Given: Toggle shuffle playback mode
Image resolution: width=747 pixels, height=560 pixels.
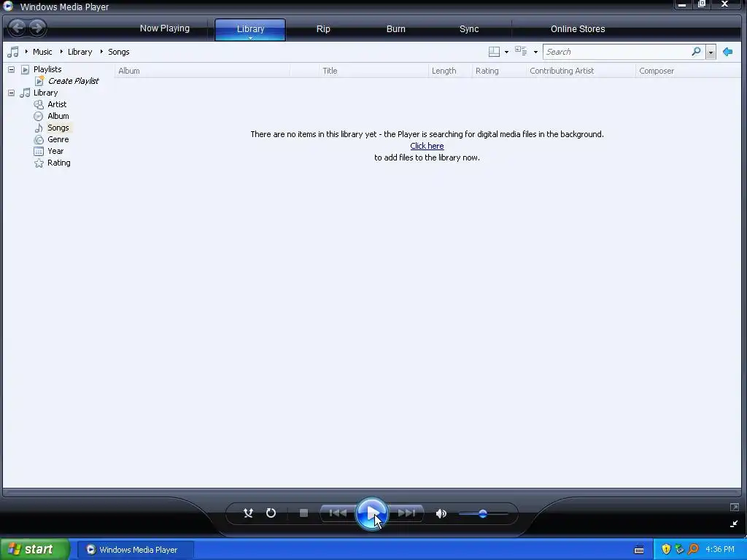Looking at the screenshot, I should (248, 513).
